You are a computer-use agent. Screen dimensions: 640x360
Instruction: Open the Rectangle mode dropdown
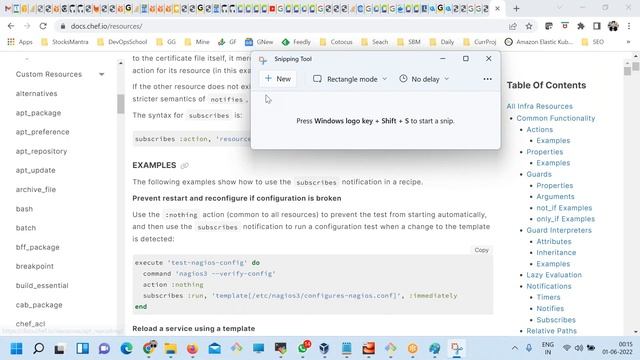[350, 79]
